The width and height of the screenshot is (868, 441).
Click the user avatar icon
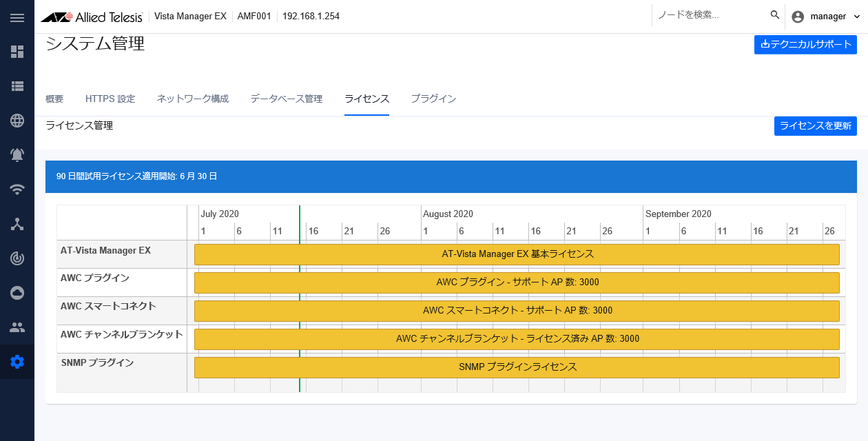pos(798,17)
